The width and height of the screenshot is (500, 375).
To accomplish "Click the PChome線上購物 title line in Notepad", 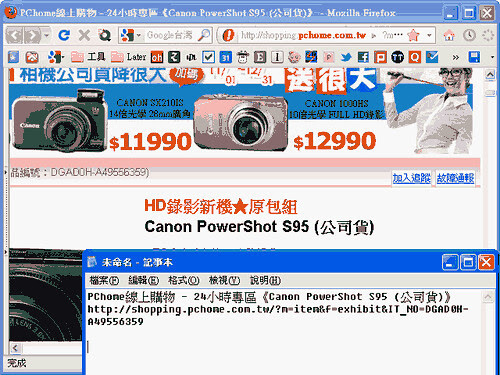I will pos(269,296).
